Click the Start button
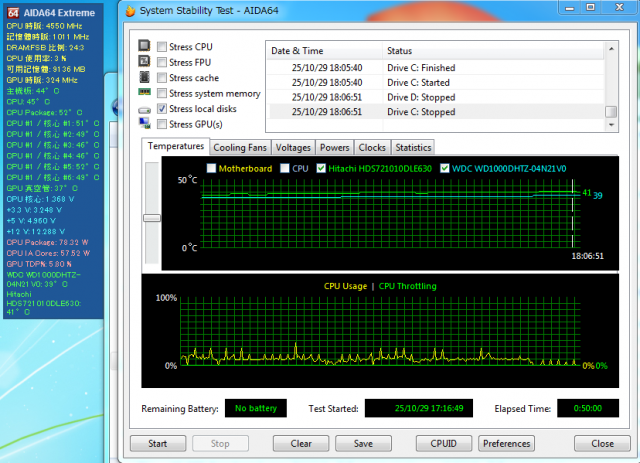640x463 pixels. [x=158, y=443]
